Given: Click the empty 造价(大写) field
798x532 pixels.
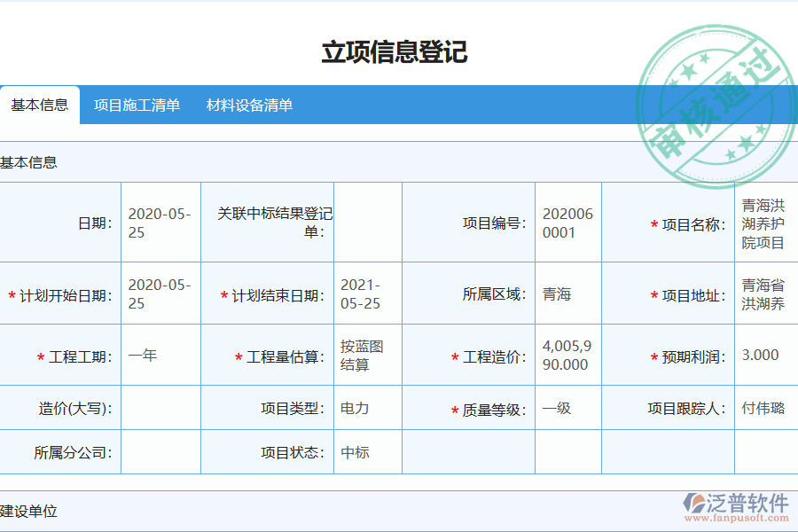Looking at the screenshot, I should coord(160,408).
